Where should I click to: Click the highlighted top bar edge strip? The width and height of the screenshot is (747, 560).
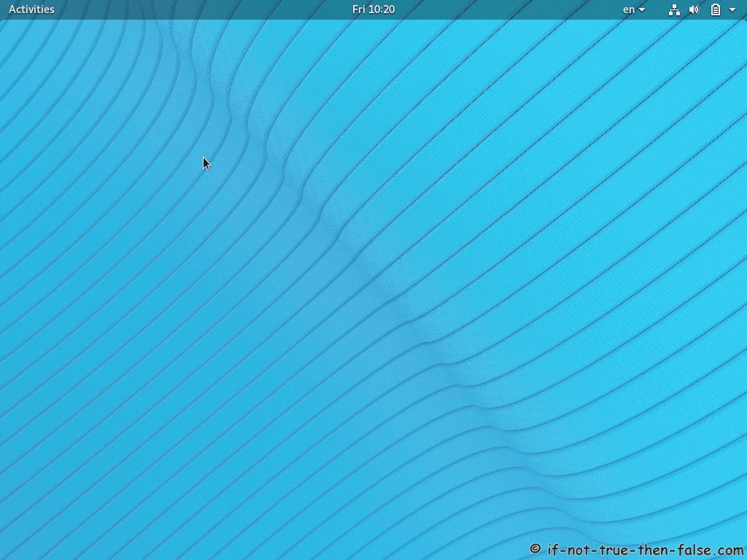(373, 20)
